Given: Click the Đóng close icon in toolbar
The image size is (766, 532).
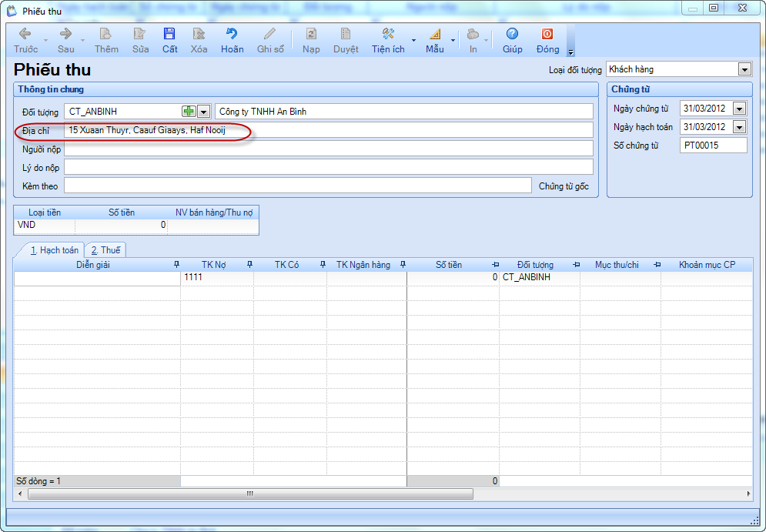Looking at the screenshot, I should [x=547, y=35].
